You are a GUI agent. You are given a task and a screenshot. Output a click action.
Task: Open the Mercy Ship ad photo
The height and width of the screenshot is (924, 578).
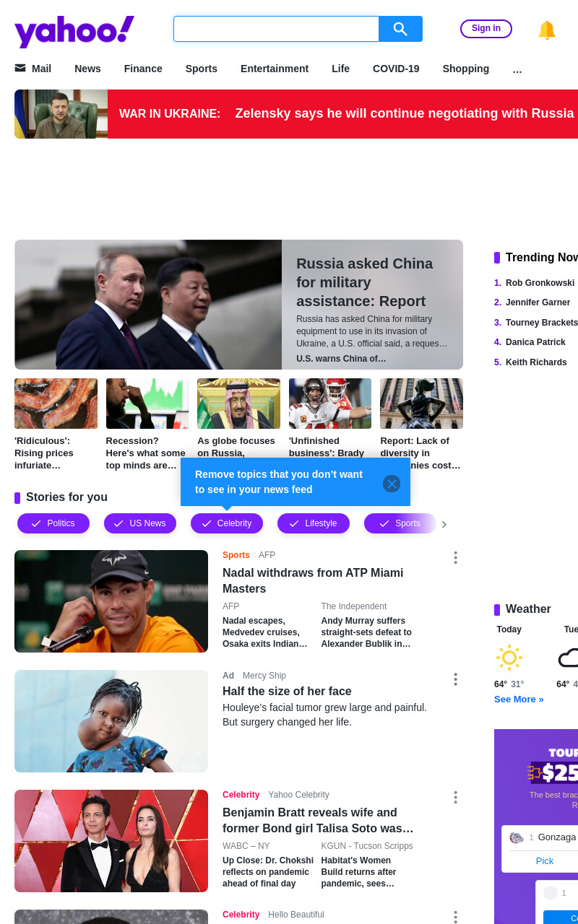pyautogui.click(x=111, y=721)
